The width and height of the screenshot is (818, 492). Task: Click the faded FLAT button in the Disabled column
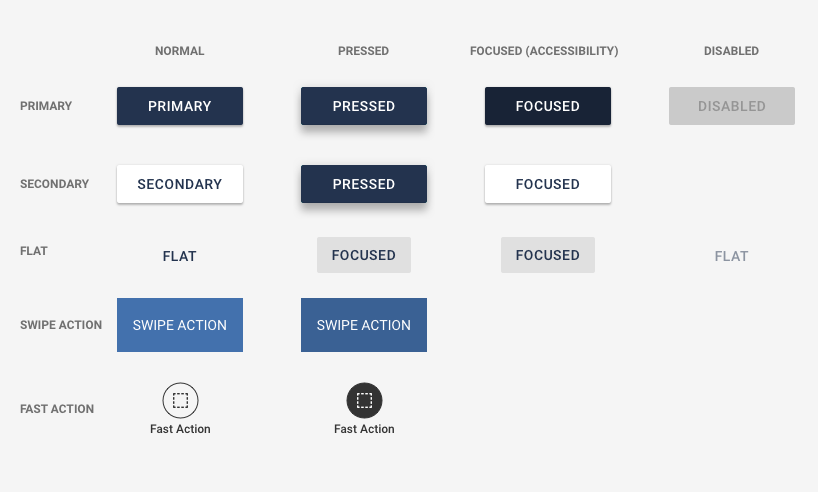click(732, 256)
